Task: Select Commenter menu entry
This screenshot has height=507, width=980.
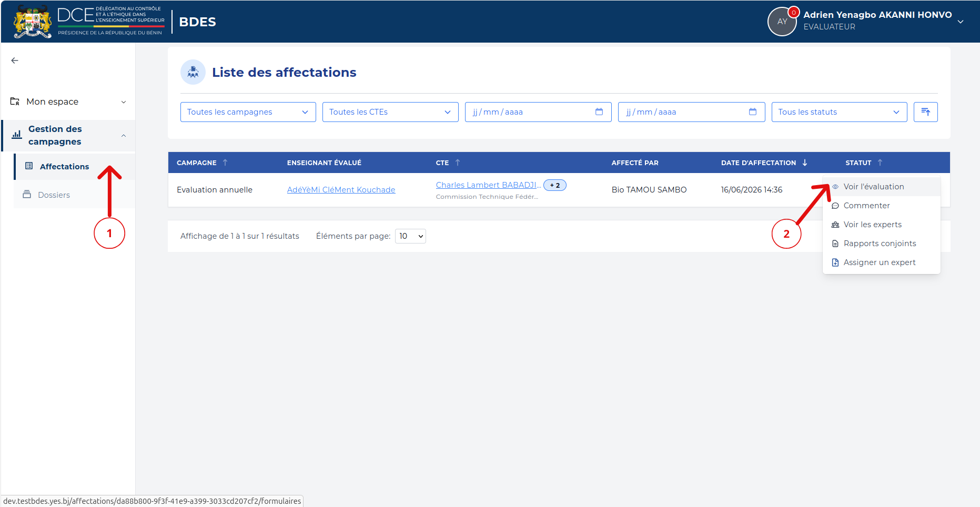Action: point(882,206)
